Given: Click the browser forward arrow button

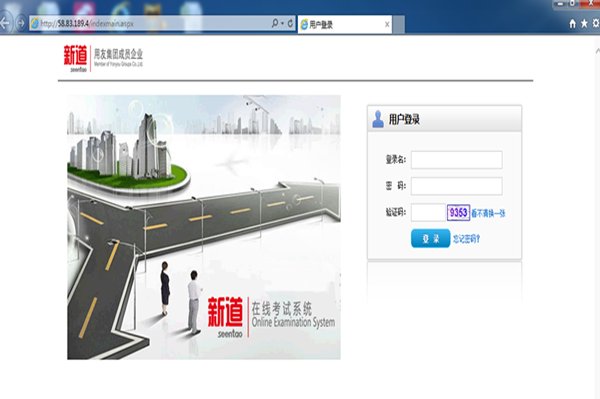Looking at the screenshot, I should click(x=21, y=23).
